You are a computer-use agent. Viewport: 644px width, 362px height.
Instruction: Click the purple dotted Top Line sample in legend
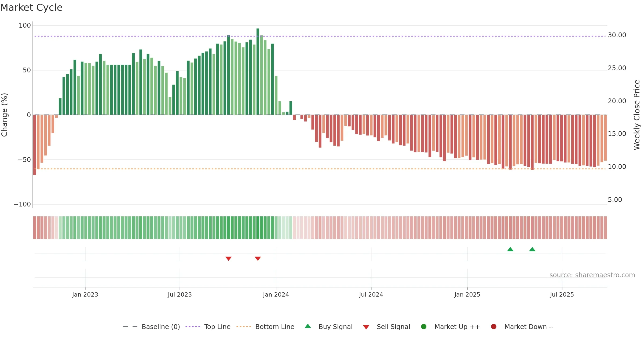click(x=193, y=327)
